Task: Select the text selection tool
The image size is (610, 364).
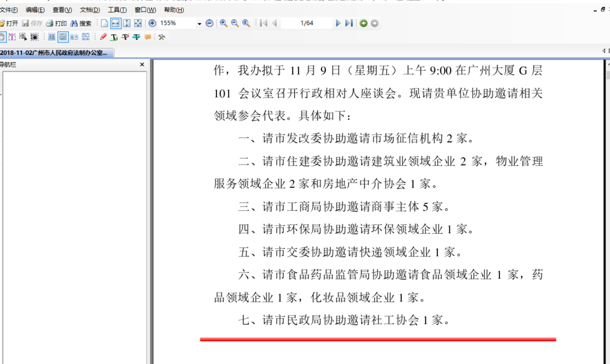Action: tap(12, 37)
